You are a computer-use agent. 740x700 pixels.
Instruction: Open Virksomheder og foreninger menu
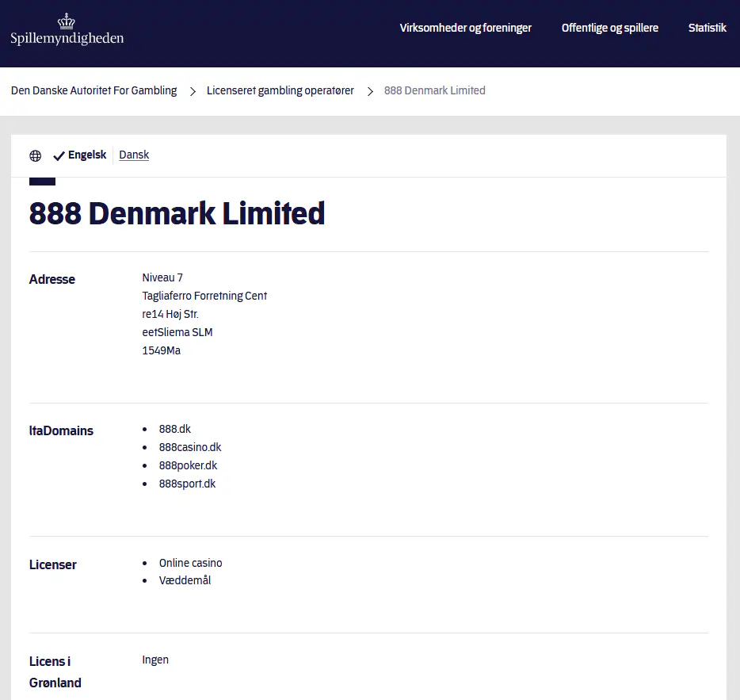pos(465,28)
